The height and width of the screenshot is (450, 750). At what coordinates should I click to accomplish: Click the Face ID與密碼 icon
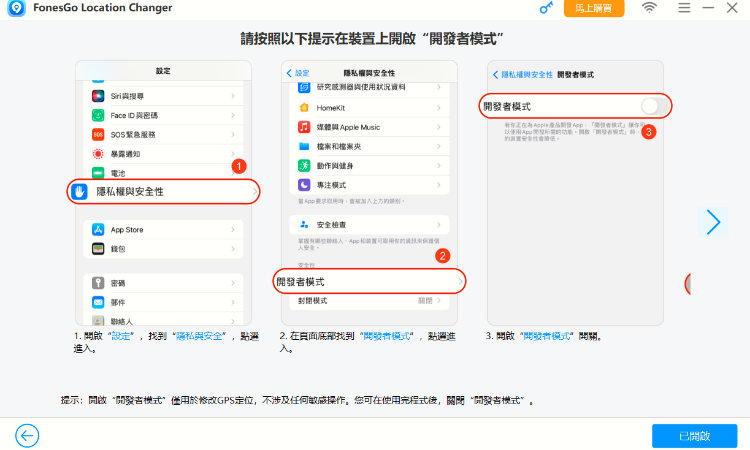[98, 115]
